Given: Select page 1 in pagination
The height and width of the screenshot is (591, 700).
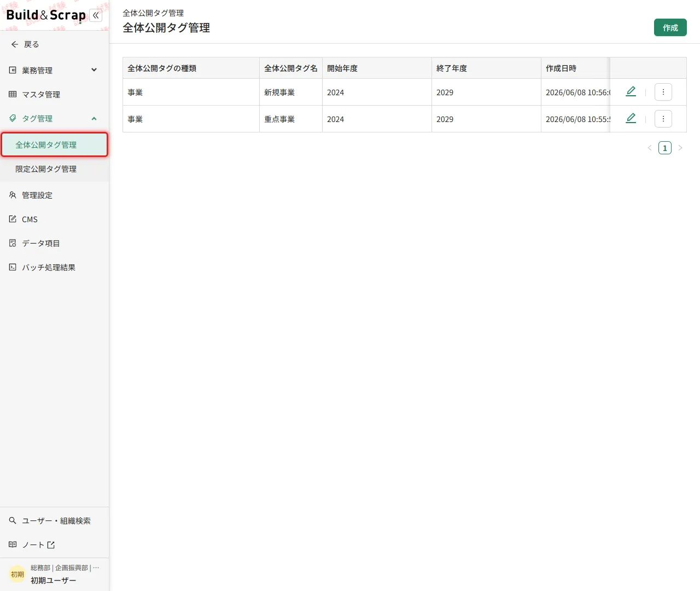Looking at the screenshot, I should (x=665, y=148).
